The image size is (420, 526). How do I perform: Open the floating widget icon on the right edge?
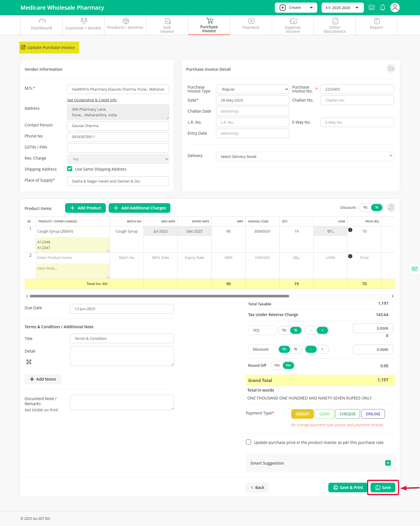pos(415,269)
